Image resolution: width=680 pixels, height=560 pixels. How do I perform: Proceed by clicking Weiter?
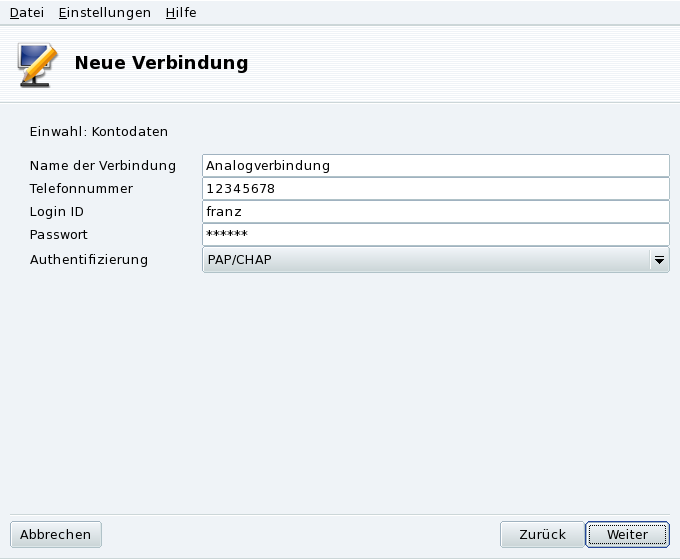point(627,534)
